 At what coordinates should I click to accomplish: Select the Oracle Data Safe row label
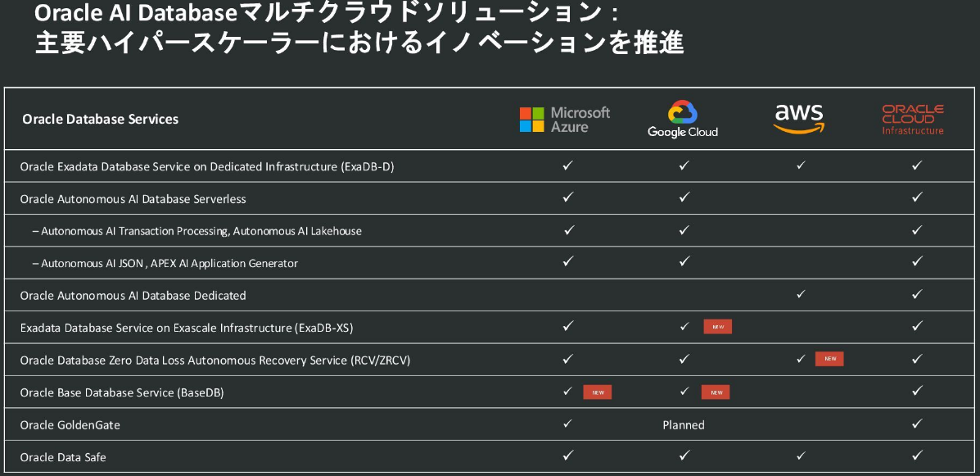tap(64, 456)
